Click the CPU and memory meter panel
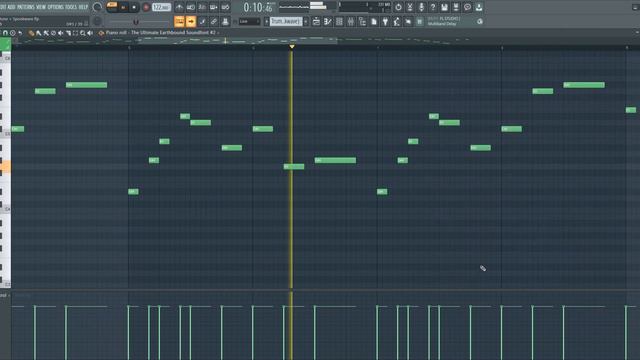This screenshot has height=360, width=640. pyautogui.click(x=364, y=7)
